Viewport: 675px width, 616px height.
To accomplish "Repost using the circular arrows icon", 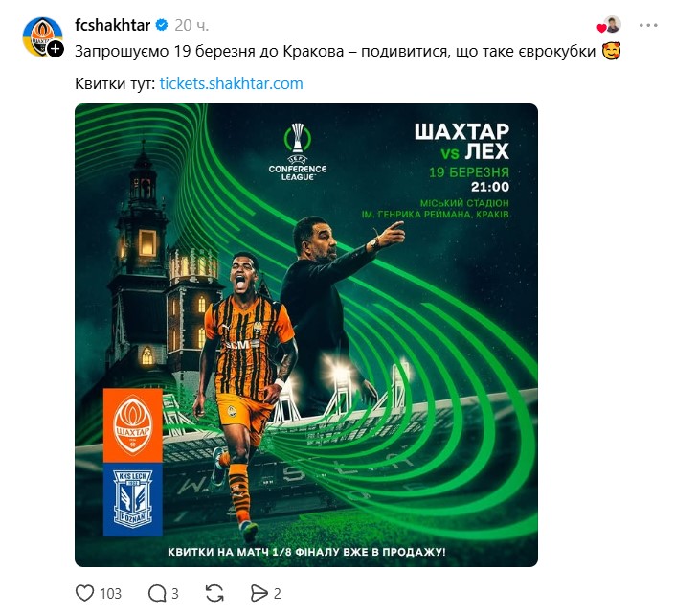I will 214,594.
